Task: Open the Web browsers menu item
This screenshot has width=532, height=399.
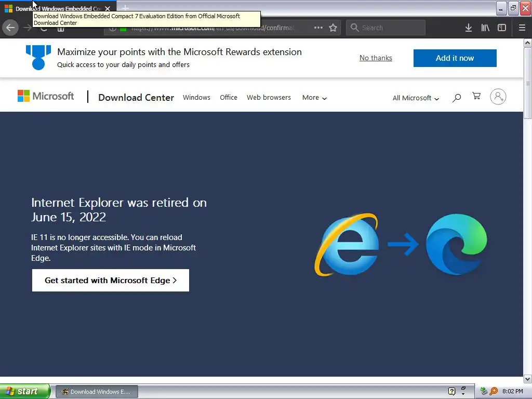Action: (x=269, y=97)
